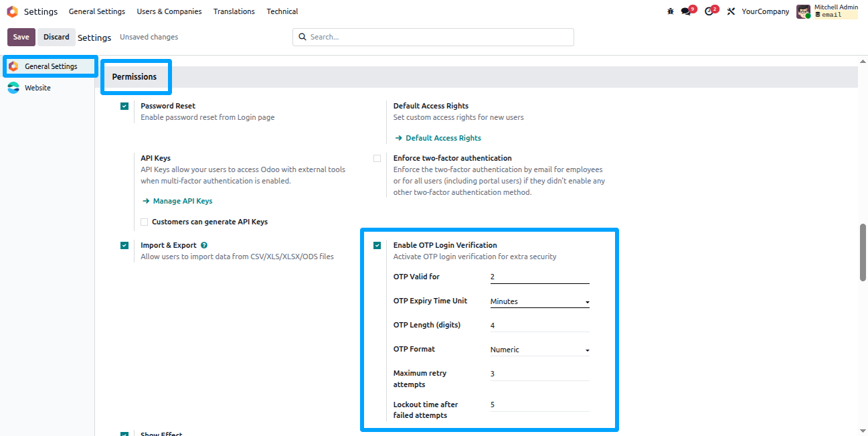Click the OTP Length (digits) field
The width and height of the screenshot is (868, 436).
540,325
